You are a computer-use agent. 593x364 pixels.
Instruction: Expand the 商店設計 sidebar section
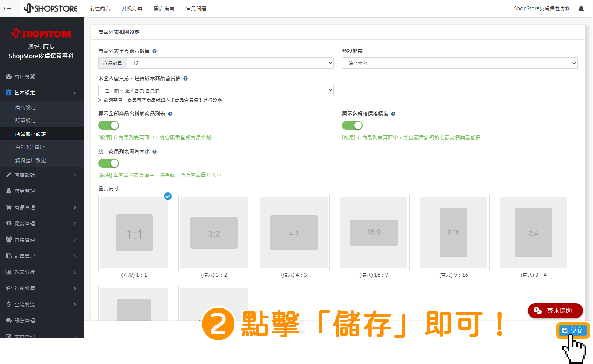(x=25, y=175)
